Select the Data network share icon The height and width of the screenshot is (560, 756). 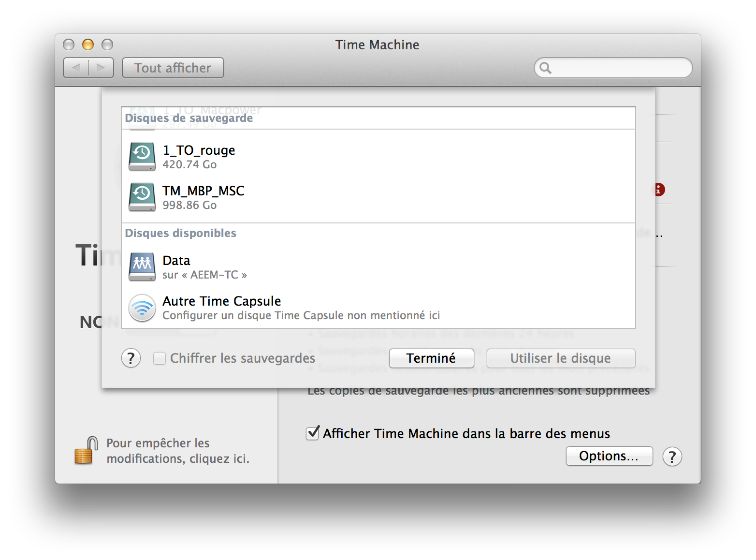(x=142, y=266)
